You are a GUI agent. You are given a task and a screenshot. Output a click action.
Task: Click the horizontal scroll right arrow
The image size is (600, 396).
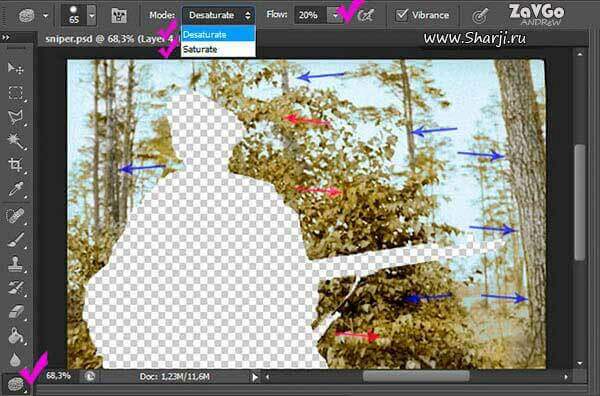pyautogui.click(x=566, y=377)
